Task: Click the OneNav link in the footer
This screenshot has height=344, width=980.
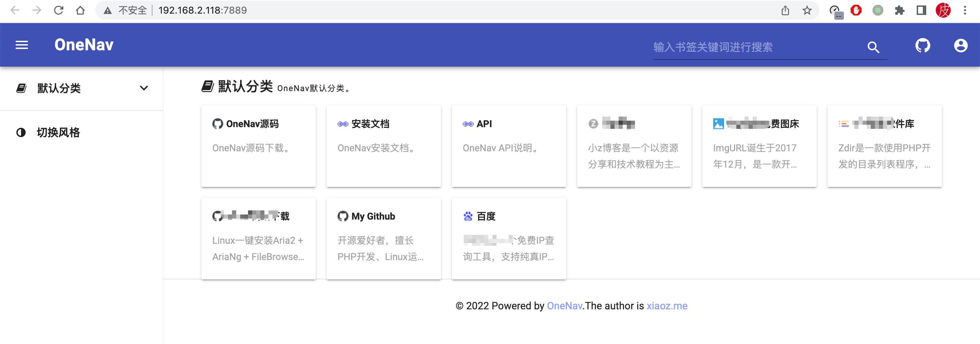Action: [x=564, y=306]
